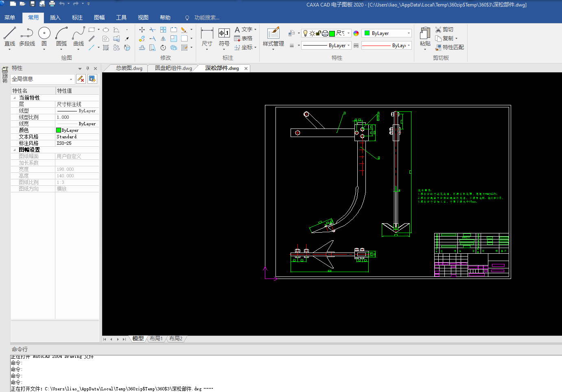Screen dimensions: 562x392
Task: Expand the green ByLayer color dropdown
Action: [409, 33]
